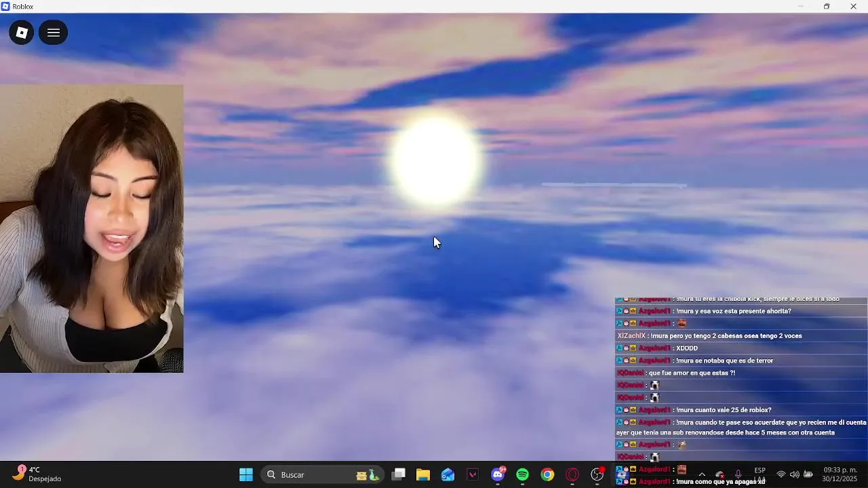The image size is (868, 488).
Task: Open Discord from the taskbar
Action: (x=498, y=474)
